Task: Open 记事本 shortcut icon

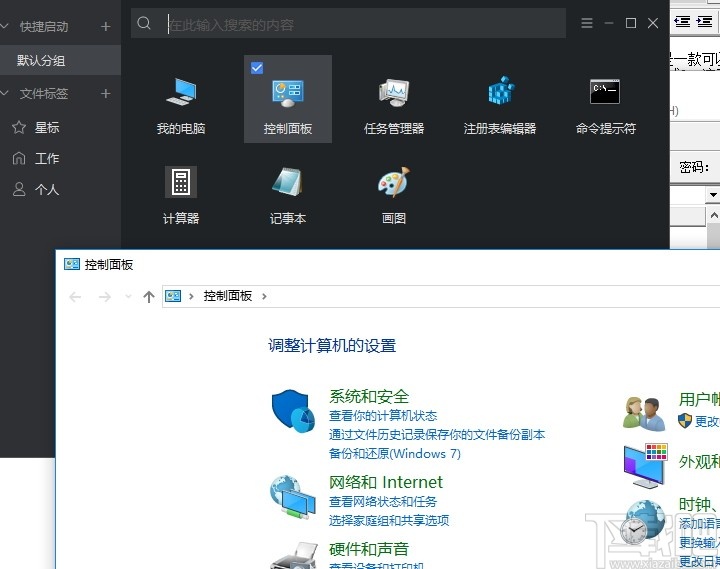Action: [x=287, y=182]
